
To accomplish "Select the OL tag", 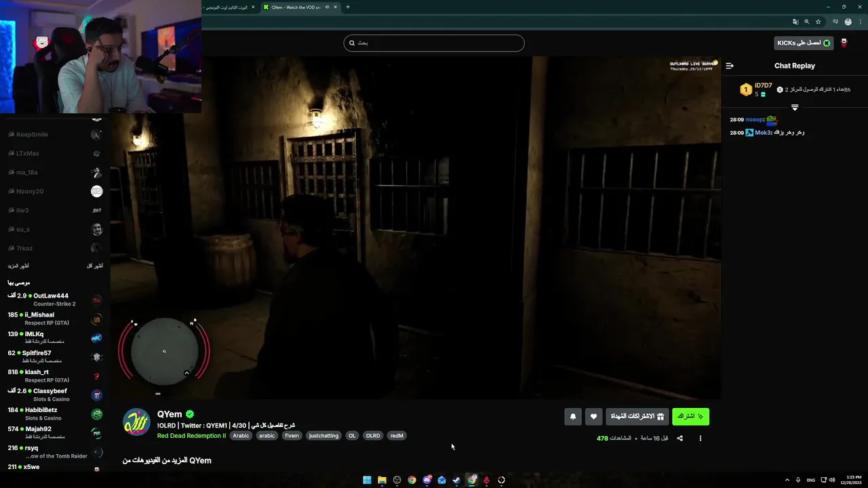I will click(352, 436).
